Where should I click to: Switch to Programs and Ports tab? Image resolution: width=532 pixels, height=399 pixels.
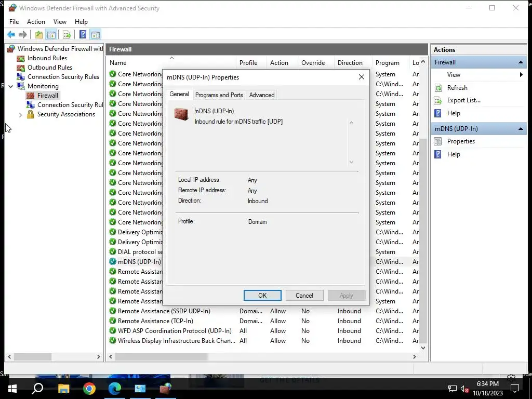pyautogui.click(x=219, y=95)
